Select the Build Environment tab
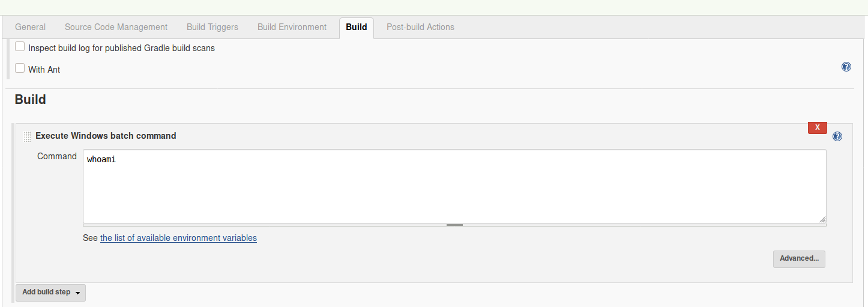The image size is (868, 307). pyautogui.click(x=292, y=27)
